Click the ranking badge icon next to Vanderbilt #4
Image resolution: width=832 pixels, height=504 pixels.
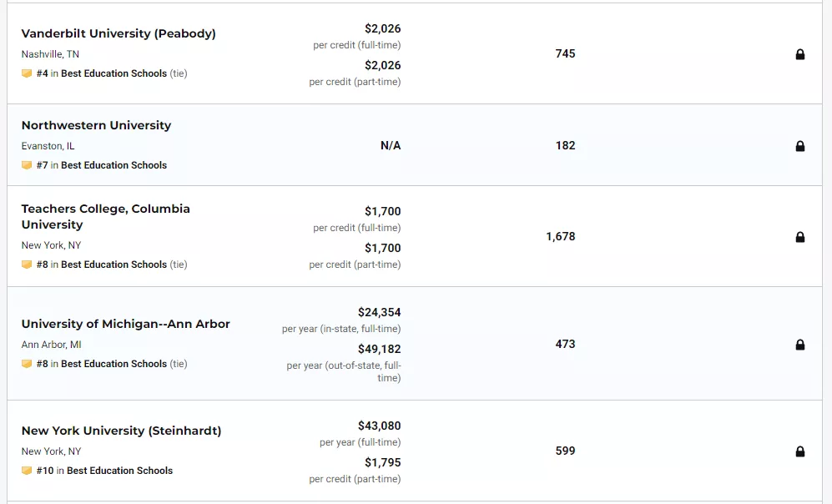pos(27,73)
